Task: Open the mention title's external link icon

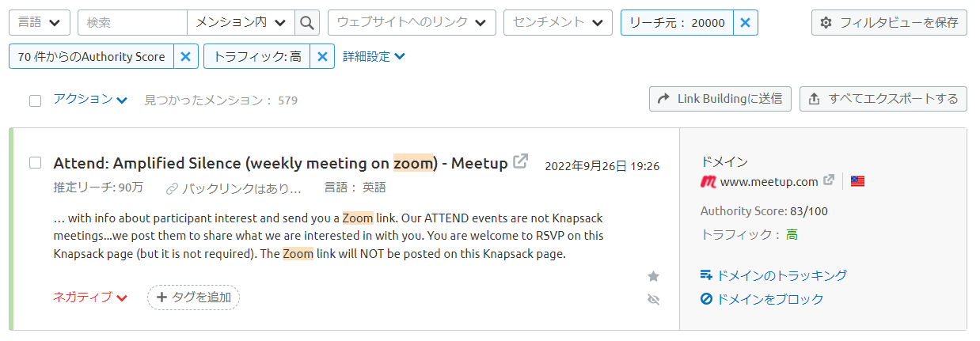Action: pyautogui.click(x=520, y=161)
